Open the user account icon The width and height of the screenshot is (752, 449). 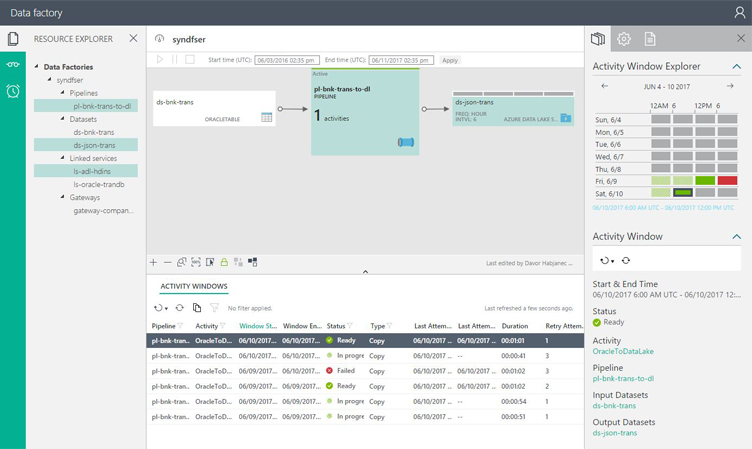point(740,12)
